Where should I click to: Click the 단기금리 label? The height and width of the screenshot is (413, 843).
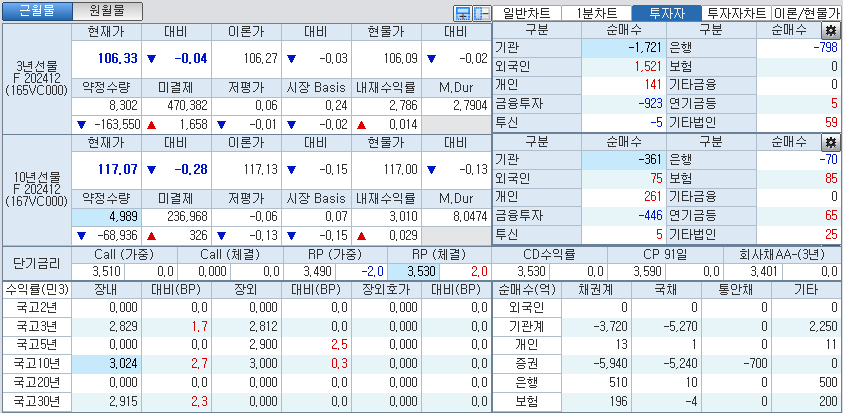(37, 263)
